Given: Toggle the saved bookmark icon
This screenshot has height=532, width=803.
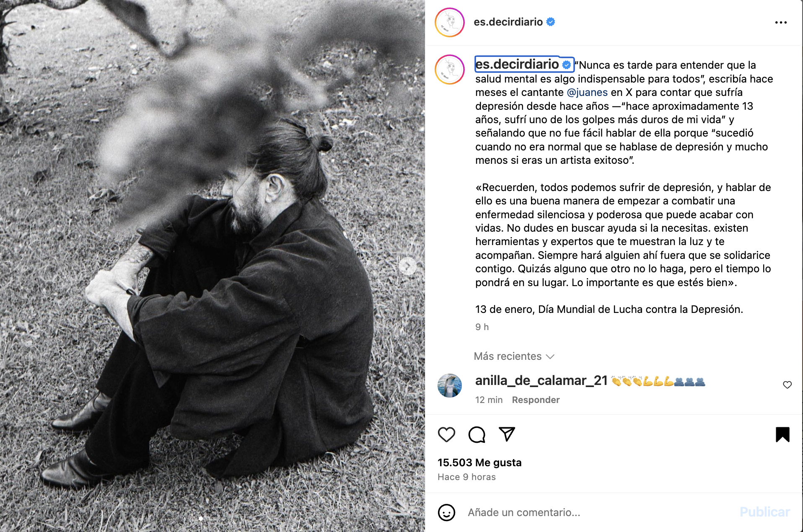Looking at the screenshot, I should tap(782, 434).
